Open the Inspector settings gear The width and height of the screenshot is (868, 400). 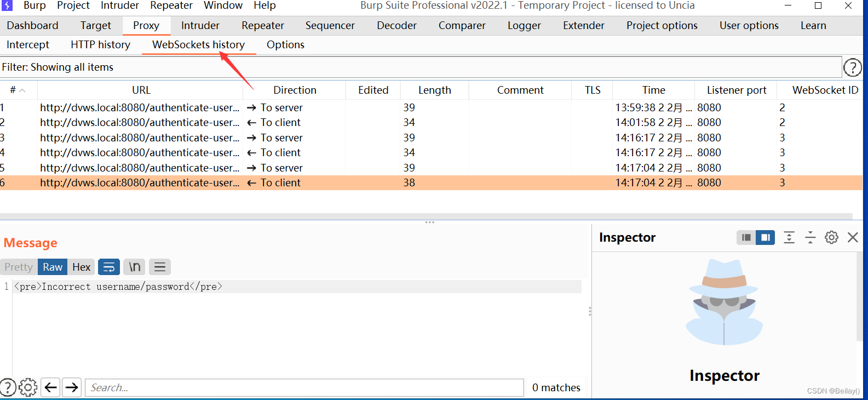coord(831,237)
